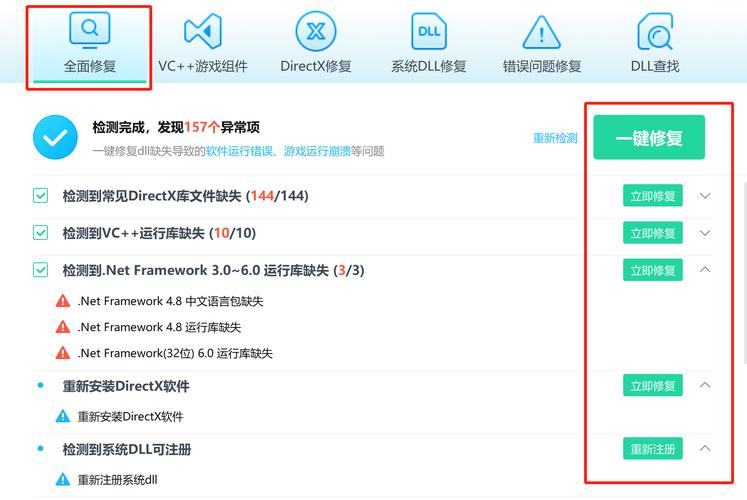Click 立即修复 for VC++运行库缺失
747x500 pixels.
click(x=653, y=232)
